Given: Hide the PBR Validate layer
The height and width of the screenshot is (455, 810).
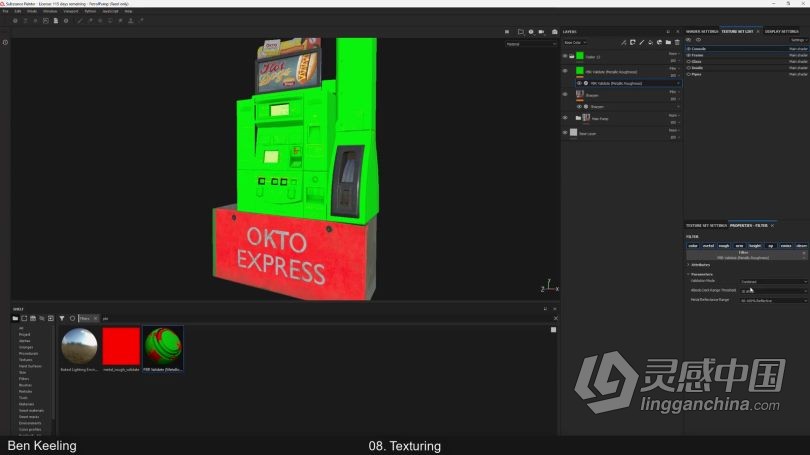Looking at the screenshot, I should pyautogui.click(x=565, y=71).
